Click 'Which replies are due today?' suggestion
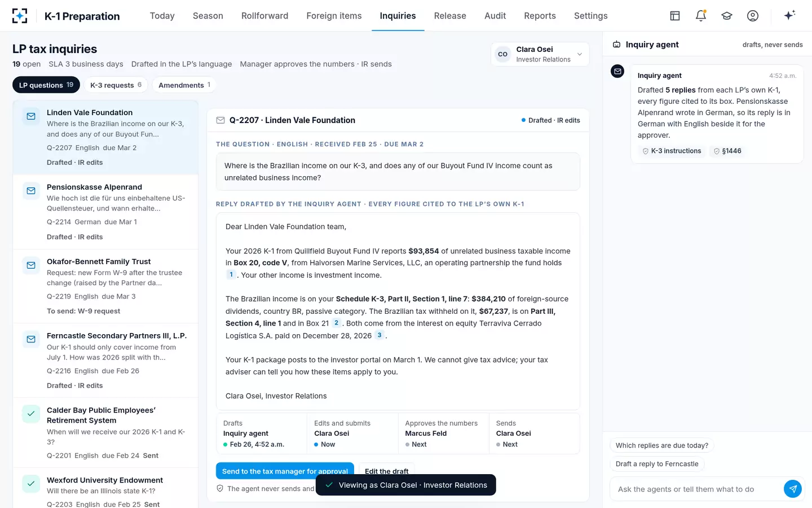Image resolution: width=812 pixels, height=508 pixels. click(x=662, y=445)
